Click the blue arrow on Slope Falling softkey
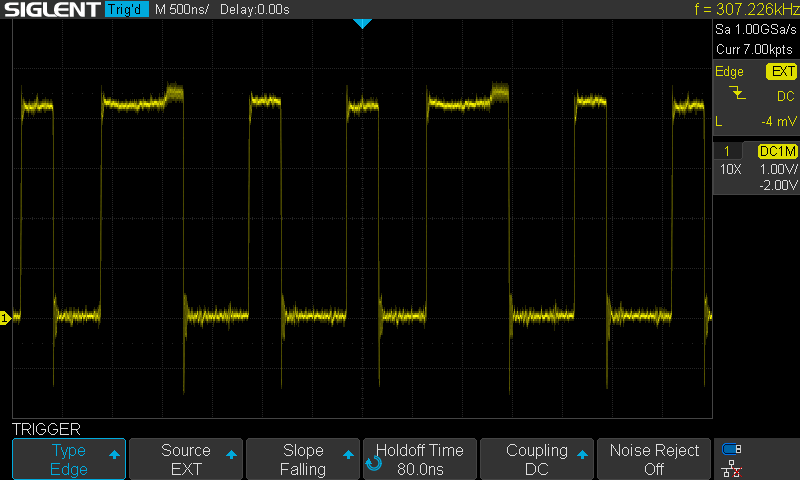The image size is (800, 480). (348, 454)
